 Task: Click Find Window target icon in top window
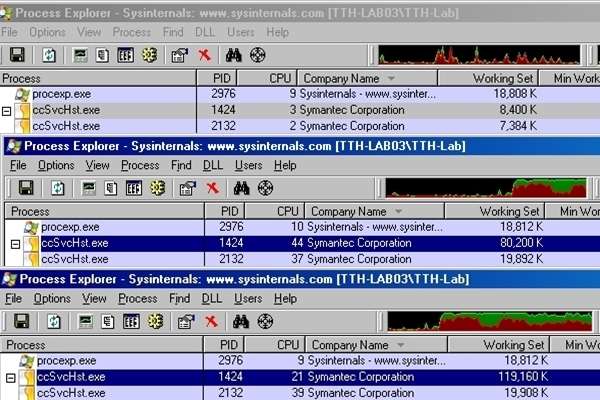[258, 55]
